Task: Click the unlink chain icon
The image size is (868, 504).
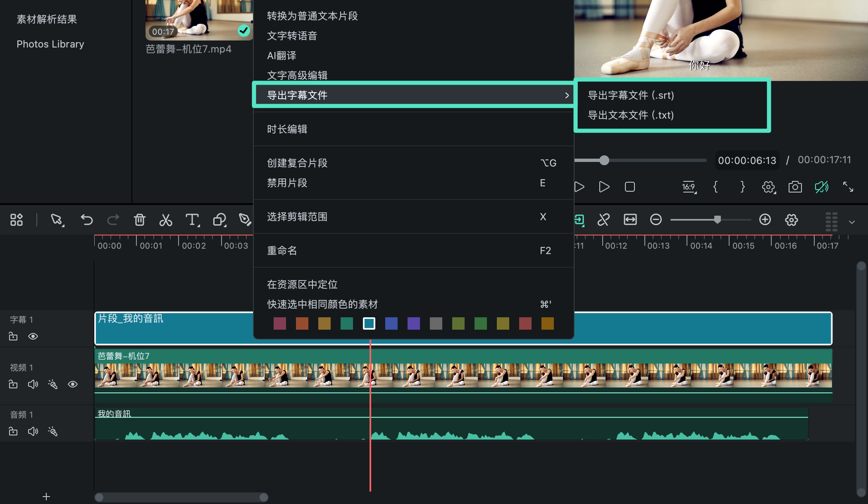Action: tap(603, 219)
